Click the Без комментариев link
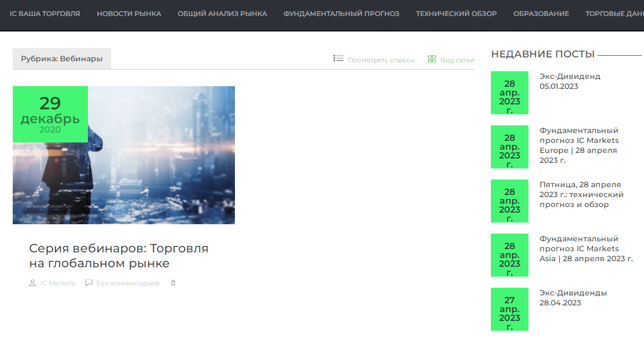Viewport: 644px width, 338px height. coord(128,283)
